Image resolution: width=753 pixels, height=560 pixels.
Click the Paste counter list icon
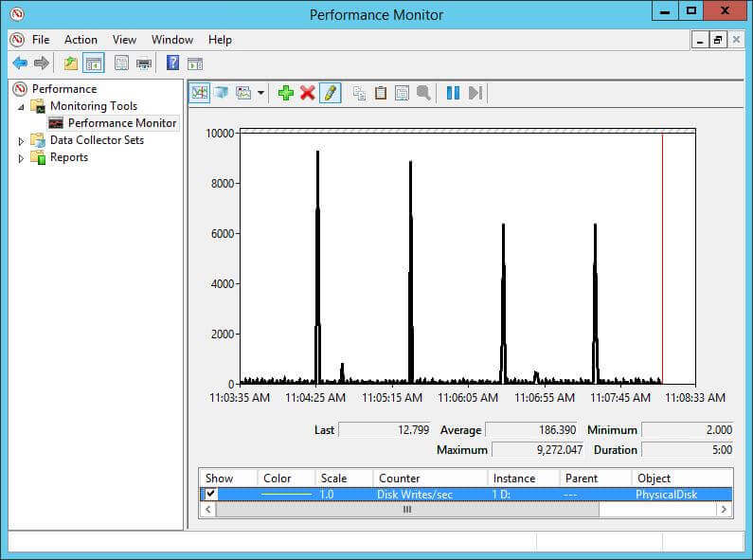tap(381, 93)
